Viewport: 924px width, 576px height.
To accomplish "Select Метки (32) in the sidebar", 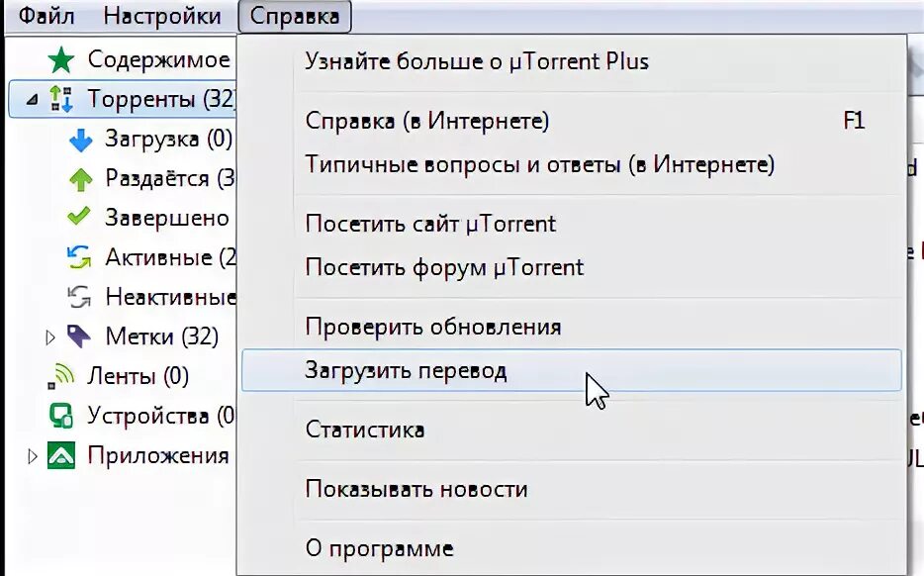I will 162,336.
